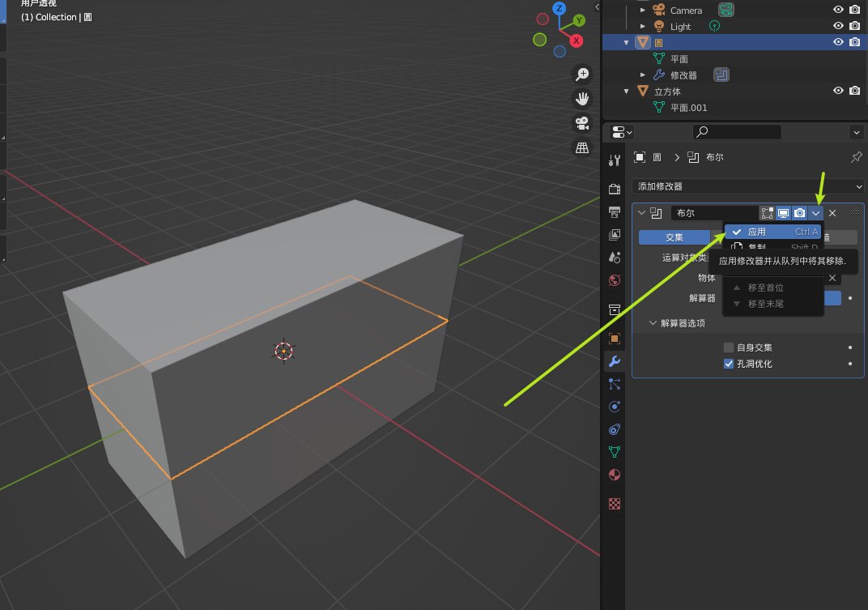Collapse the 解算器选项 subpanel

tap(653, 323)
